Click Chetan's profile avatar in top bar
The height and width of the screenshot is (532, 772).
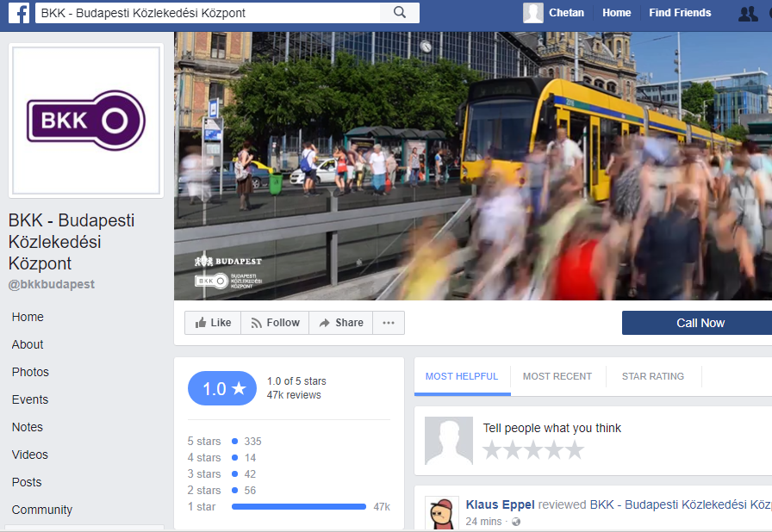tap(533, 13)
